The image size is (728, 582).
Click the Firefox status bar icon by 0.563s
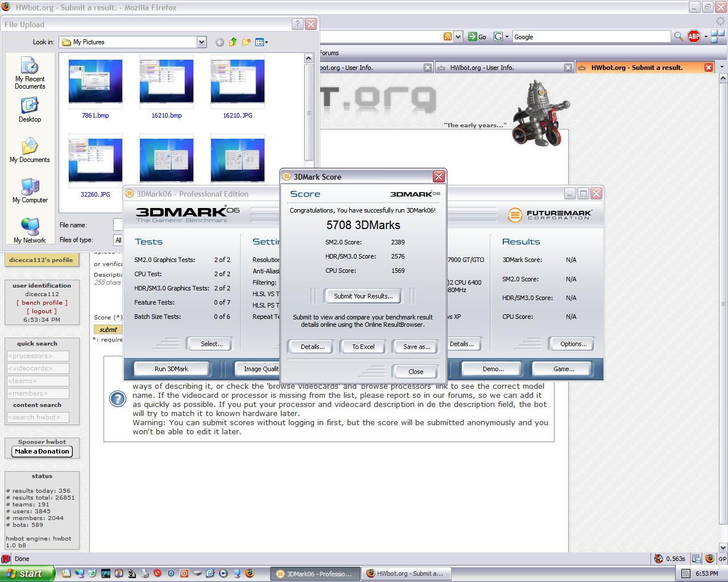coord(658,559)
